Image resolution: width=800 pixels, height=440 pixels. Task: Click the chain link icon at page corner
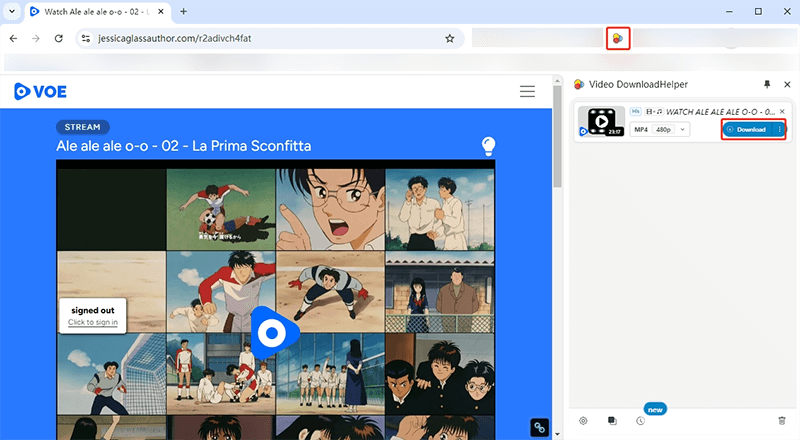539,427
